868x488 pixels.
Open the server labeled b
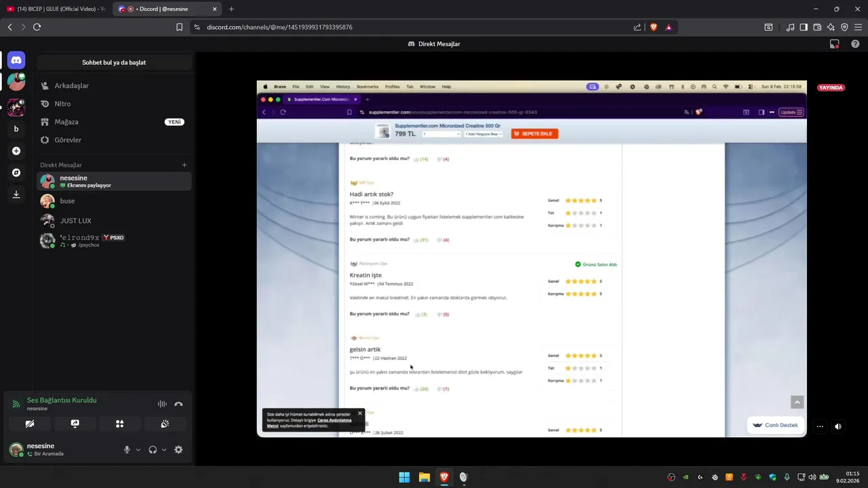pyautogui.click(x=16, y=129)
